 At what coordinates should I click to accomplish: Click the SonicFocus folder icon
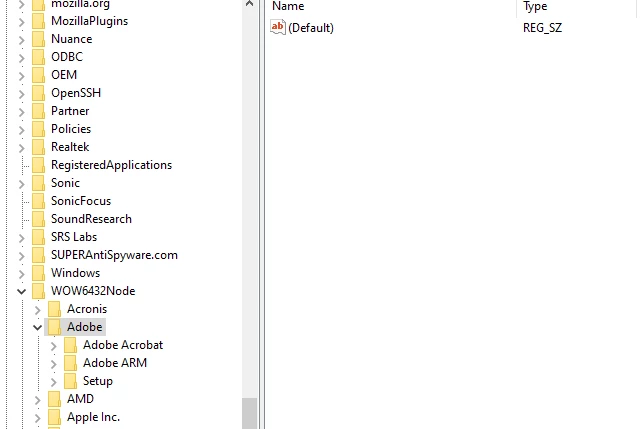[x=38, y=201]
